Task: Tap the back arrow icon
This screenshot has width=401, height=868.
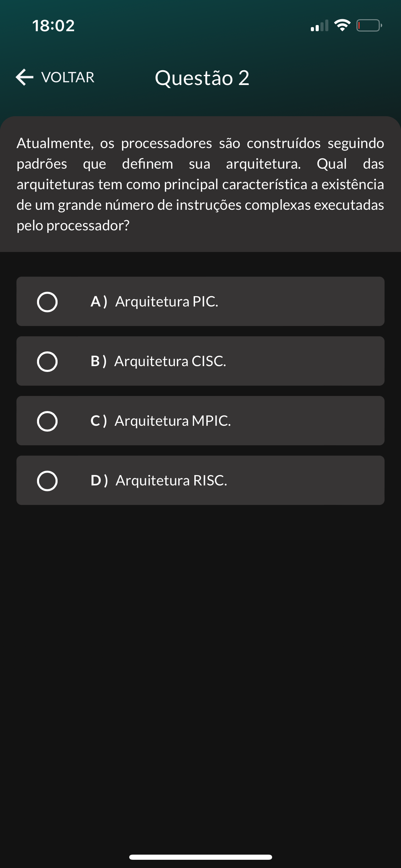Action: [x=25, y=77]
